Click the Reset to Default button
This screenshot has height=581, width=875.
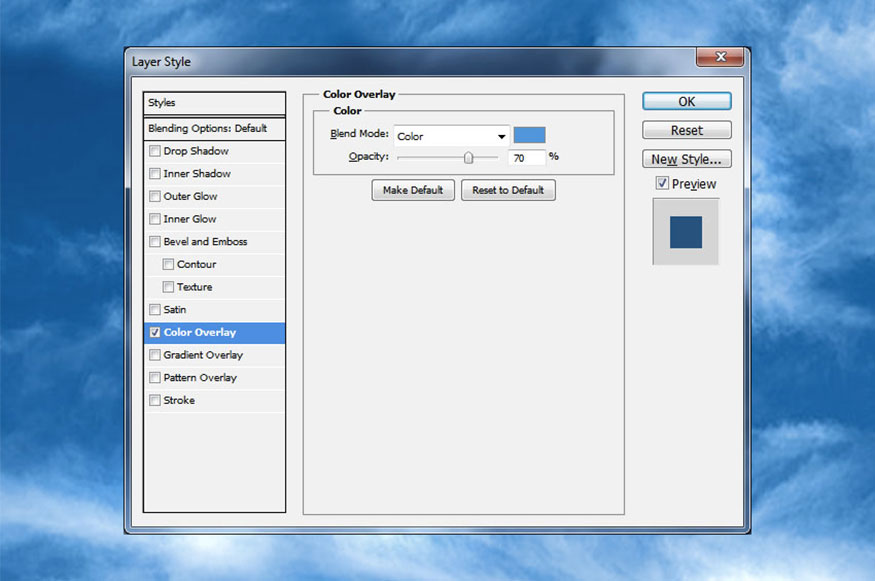[x=508, y=190]
